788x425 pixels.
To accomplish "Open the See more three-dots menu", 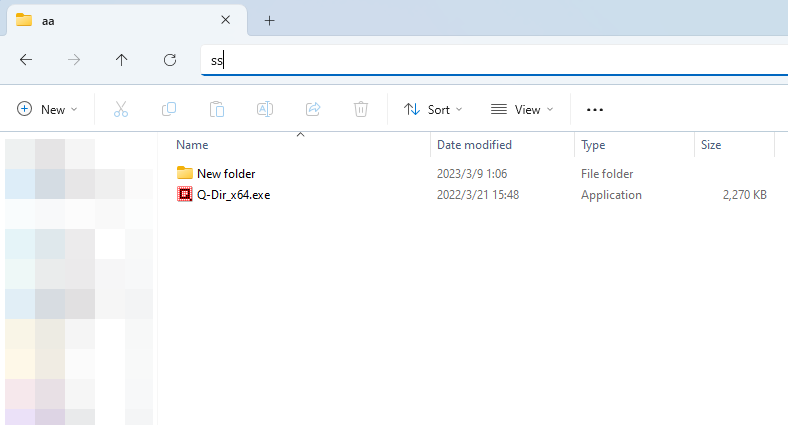I will (595, 110).
